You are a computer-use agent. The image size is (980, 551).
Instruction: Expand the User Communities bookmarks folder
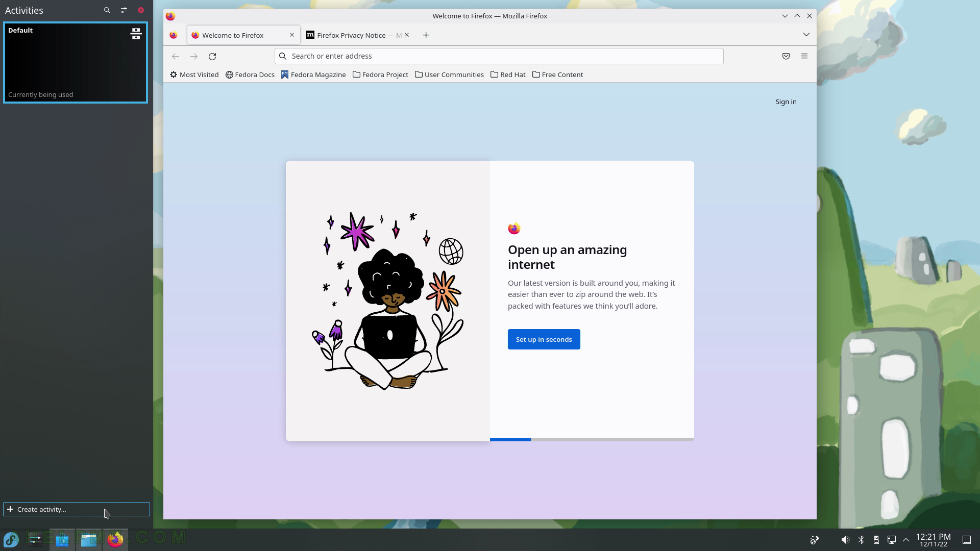[450, 74]
